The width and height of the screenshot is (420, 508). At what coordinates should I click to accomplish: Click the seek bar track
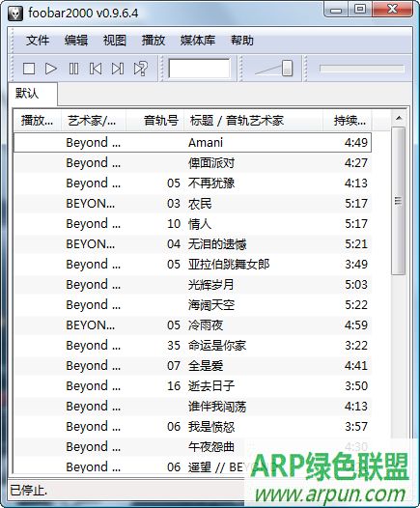point(362,69)
